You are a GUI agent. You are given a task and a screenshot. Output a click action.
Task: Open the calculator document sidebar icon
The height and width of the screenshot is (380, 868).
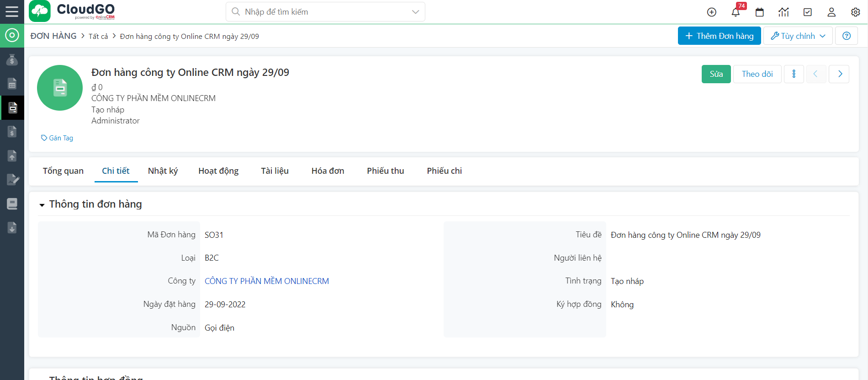[12, 84]
